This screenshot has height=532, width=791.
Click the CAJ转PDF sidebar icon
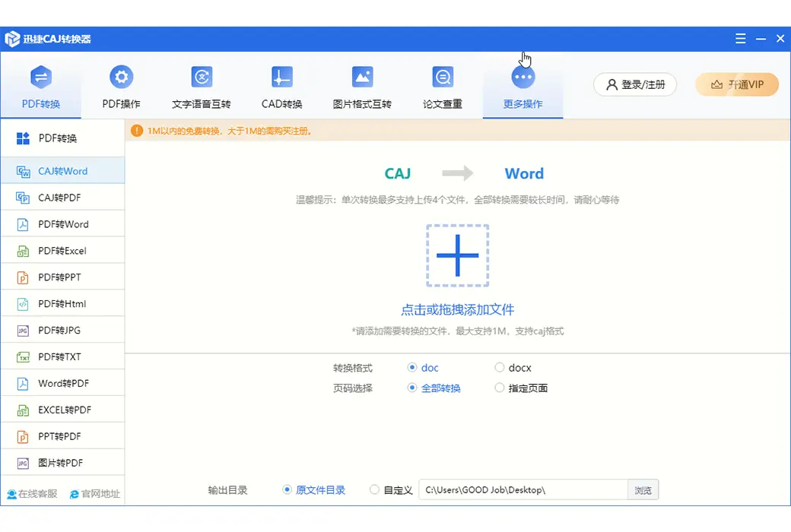click(23, 198)
